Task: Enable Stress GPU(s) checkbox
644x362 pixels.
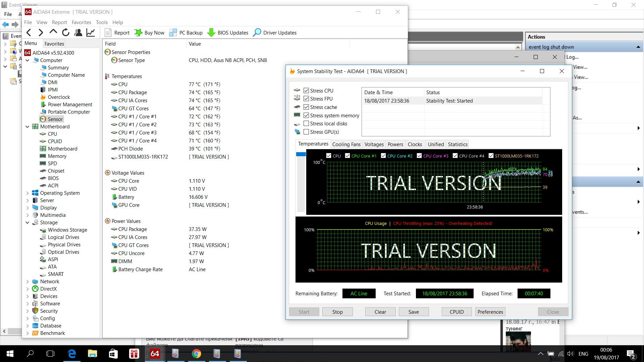Action: point(306,132)
